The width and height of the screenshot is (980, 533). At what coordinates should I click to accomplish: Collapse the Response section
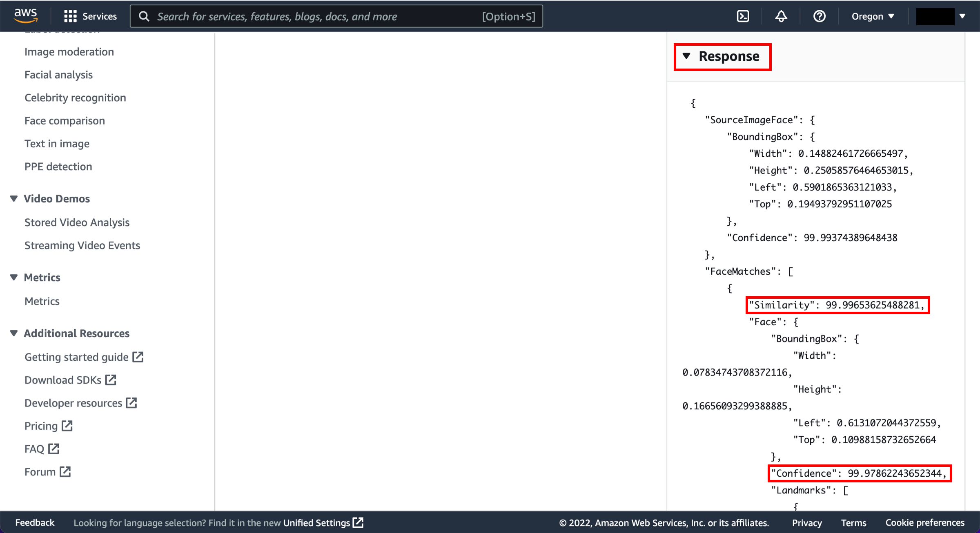click(x=686, y=56)
